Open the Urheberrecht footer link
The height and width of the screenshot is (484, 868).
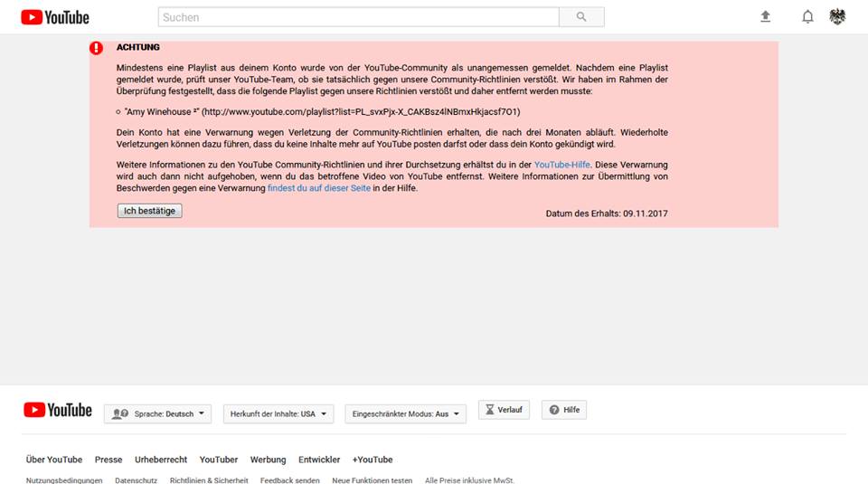click(x=161, y=460)
